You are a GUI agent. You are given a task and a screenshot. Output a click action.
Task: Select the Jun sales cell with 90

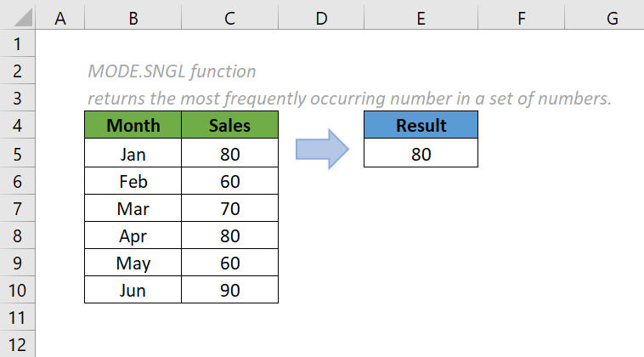pyautogui.click(x=229, y=290)
